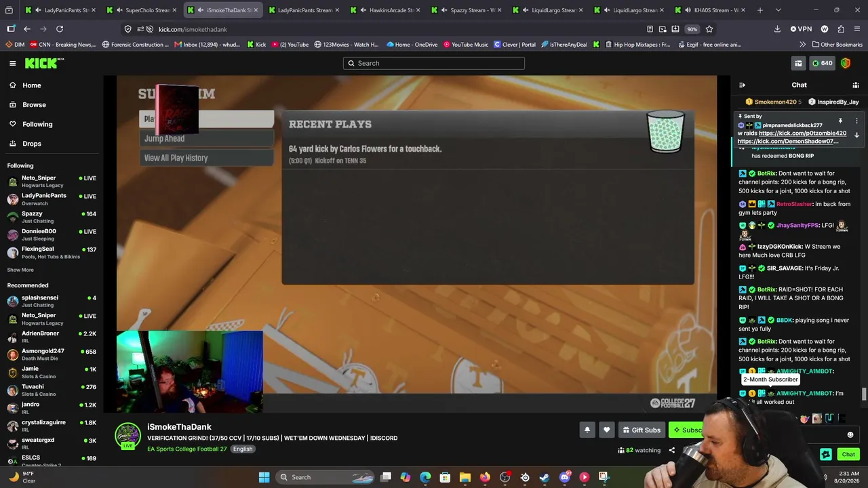The image size is (868, 488).
Task: Open browser downloads
Action: coord(777,29)
